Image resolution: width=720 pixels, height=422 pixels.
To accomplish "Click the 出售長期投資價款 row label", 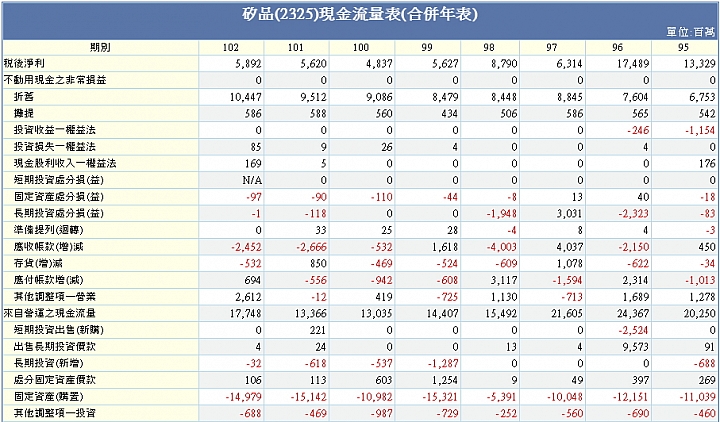I will tap(55, 346).
